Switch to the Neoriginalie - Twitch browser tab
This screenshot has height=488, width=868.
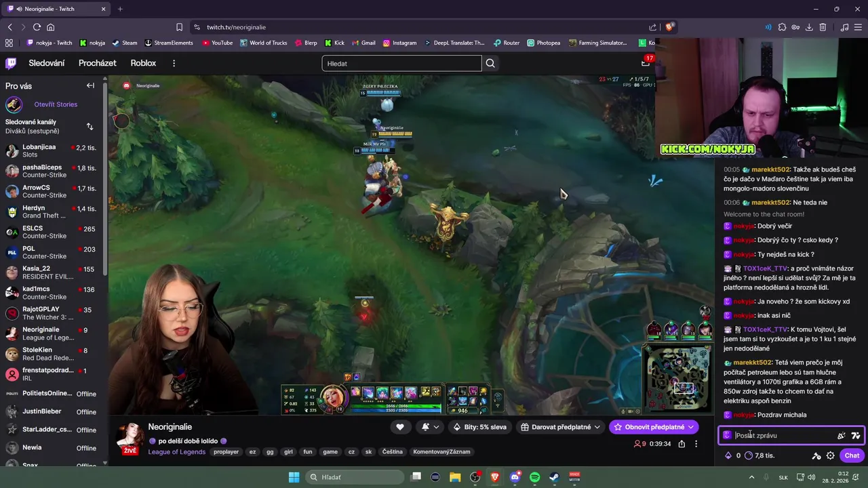pos(57,9)
